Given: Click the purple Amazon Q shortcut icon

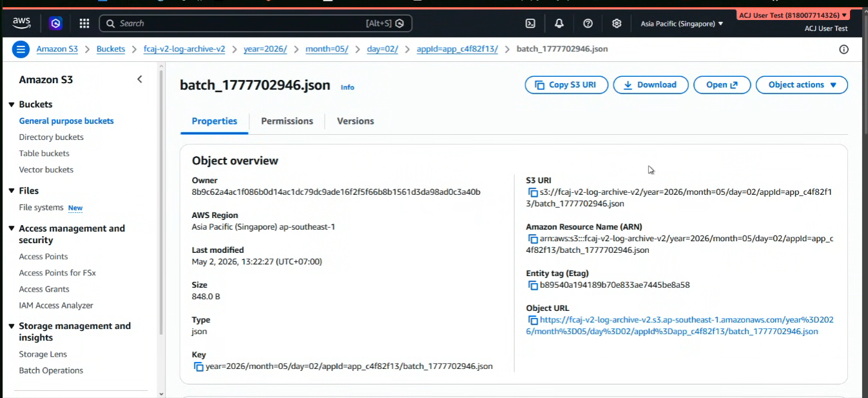Looking at the screenshot, I should (56, 23).
